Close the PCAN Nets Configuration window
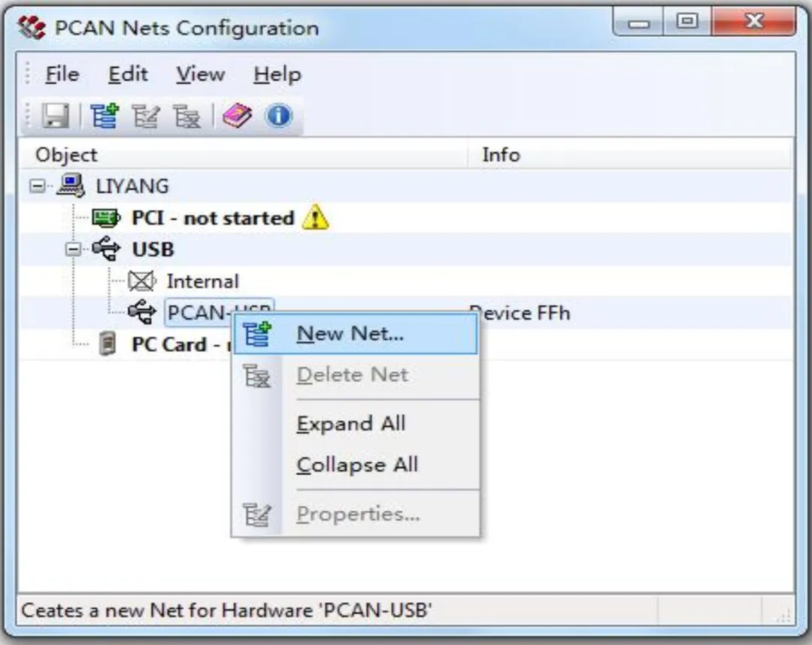The height and width of the screenshot is (645, 812). pos(754,22)
